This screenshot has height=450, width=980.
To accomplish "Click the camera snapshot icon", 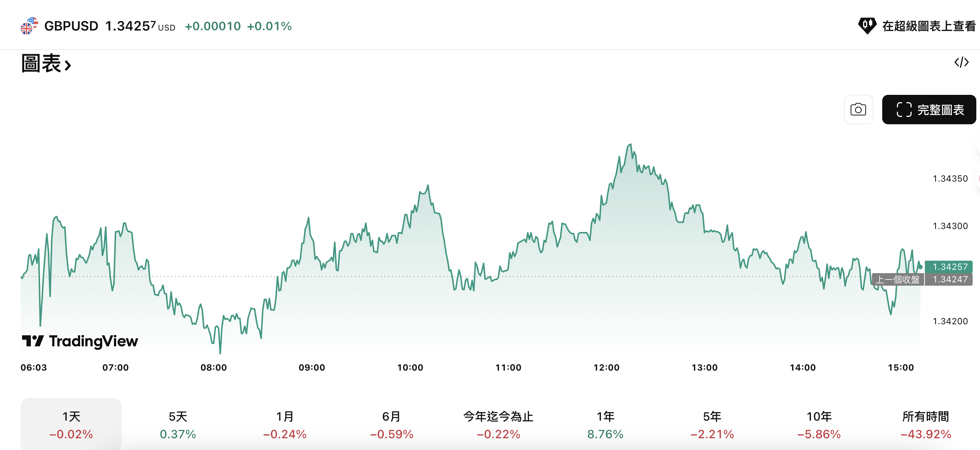I will pos(859,110).
